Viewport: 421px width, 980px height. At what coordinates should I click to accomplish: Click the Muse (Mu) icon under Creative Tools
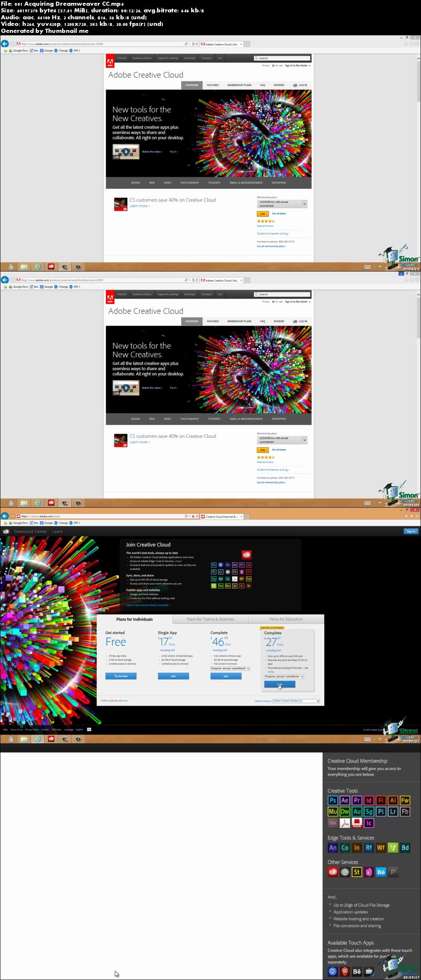tap(333, 812)
